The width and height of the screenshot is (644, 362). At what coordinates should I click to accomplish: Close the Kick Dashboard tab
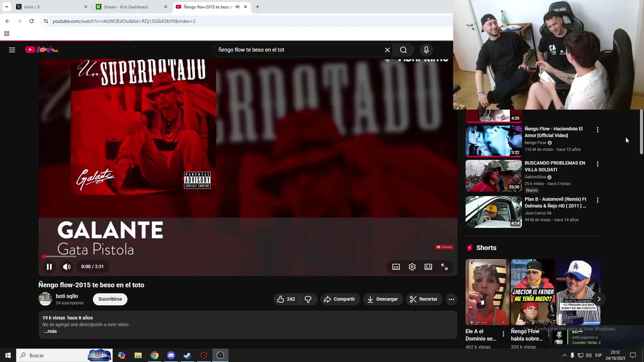166,7
